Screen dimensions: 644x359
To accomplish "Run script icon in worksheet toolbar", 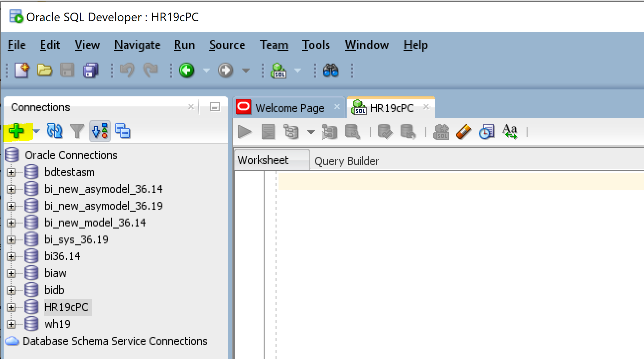I will pos(268,132).
